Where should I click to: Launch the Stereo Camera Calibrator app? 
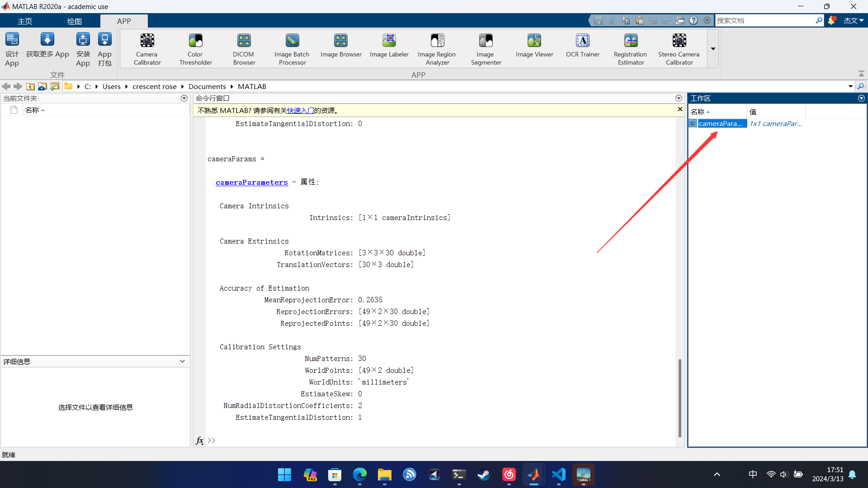679,49
